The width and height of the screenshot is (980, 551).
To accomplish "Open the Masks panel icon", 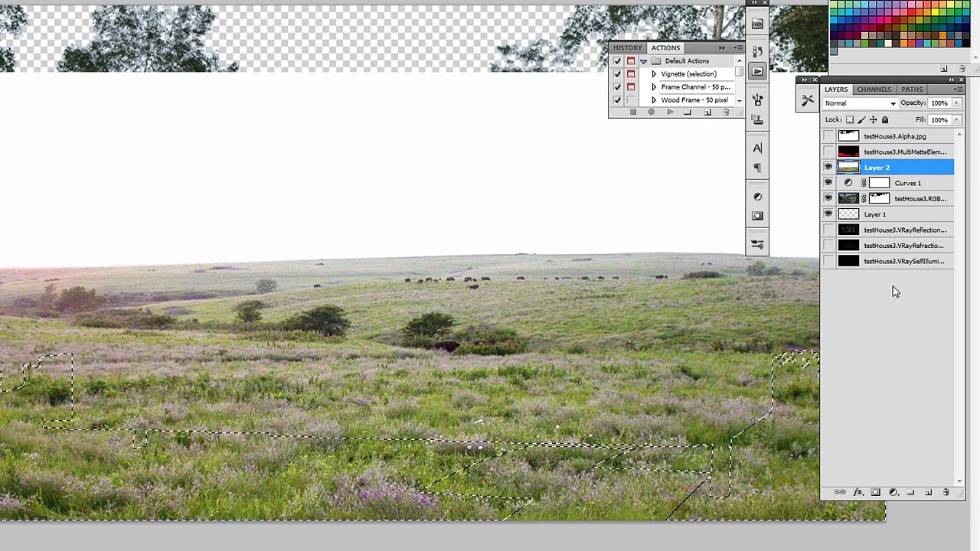I will pyautogui.click(x=757, y=216).
